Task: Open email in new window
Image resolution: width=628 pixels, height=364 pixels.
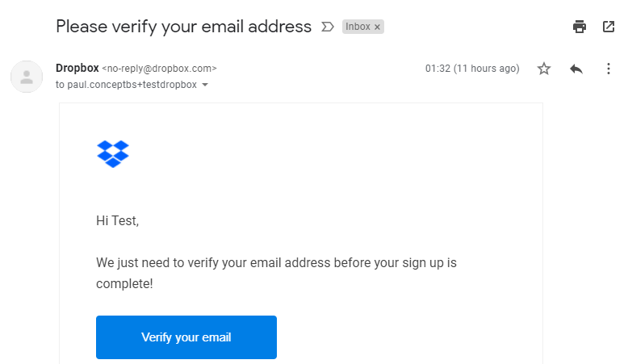Action: point(609,27)
